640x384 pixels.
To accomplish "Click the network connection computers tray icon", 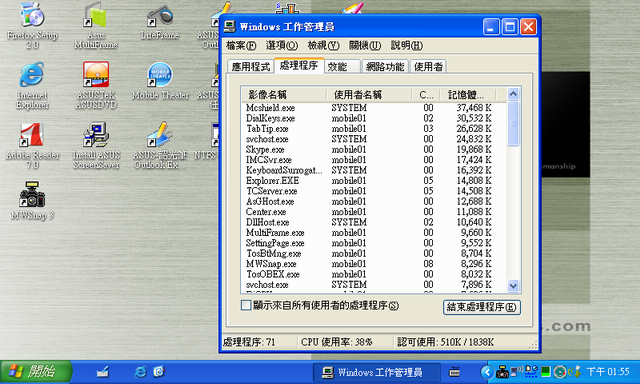I will (x=531, y=371).
